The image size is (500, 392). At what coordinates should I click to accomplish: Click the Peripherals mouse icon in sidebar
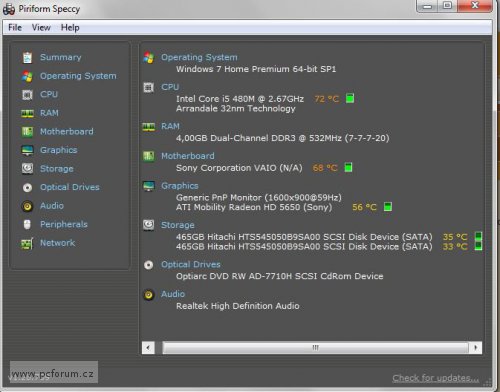pyautogui.click(x=27, y=224)
